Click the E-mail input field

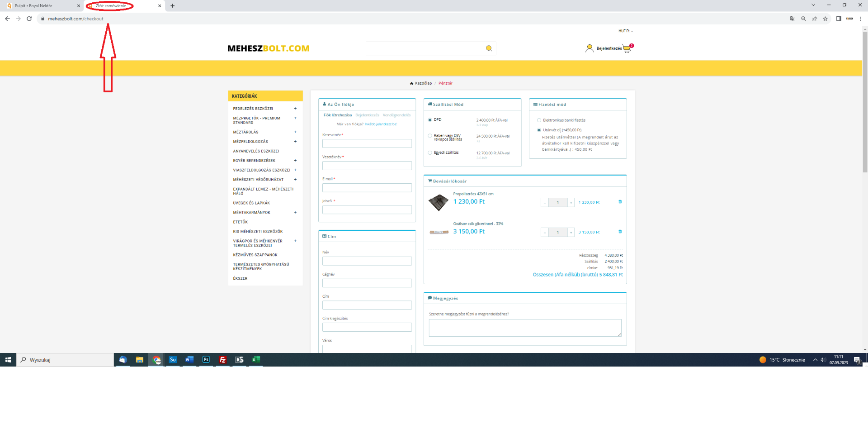tap(367, 188)
